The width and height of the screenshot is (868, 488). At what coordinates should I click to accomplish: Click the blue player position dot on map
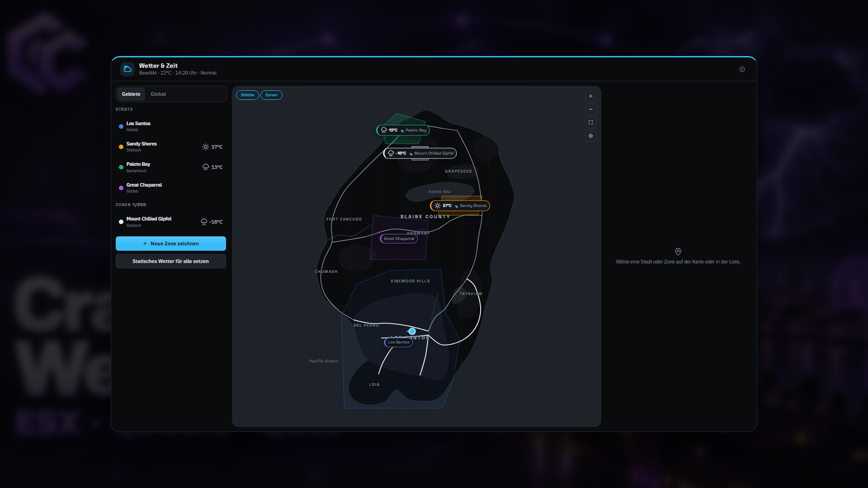(412, 331)
